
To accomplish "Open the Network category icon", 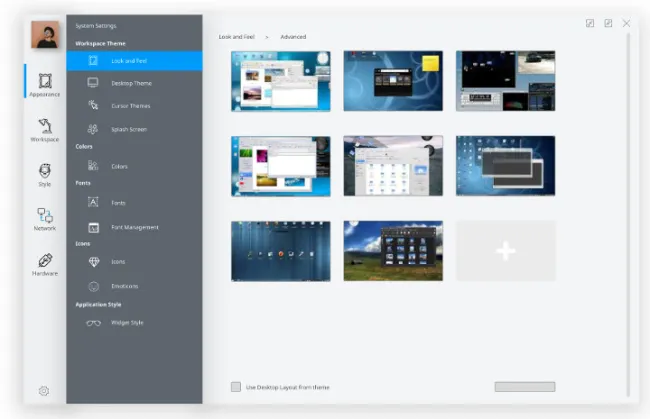I will 45,216.
